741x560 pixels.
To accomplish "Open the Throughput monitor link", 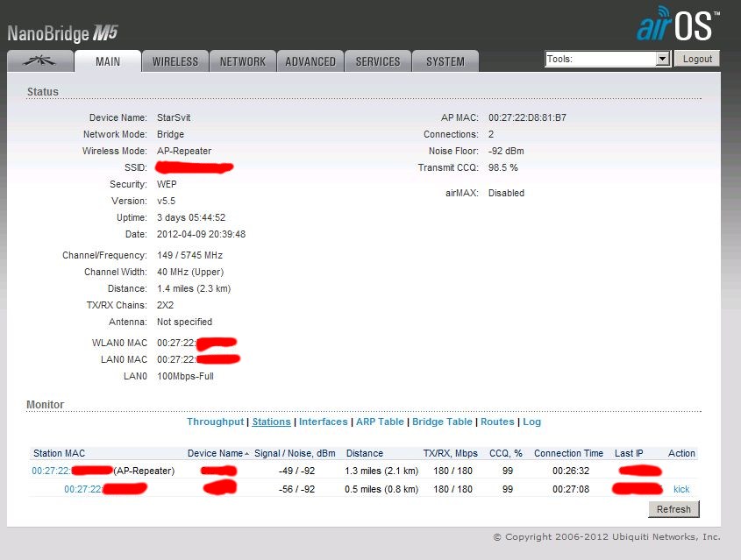I will (x=215, y=422).
